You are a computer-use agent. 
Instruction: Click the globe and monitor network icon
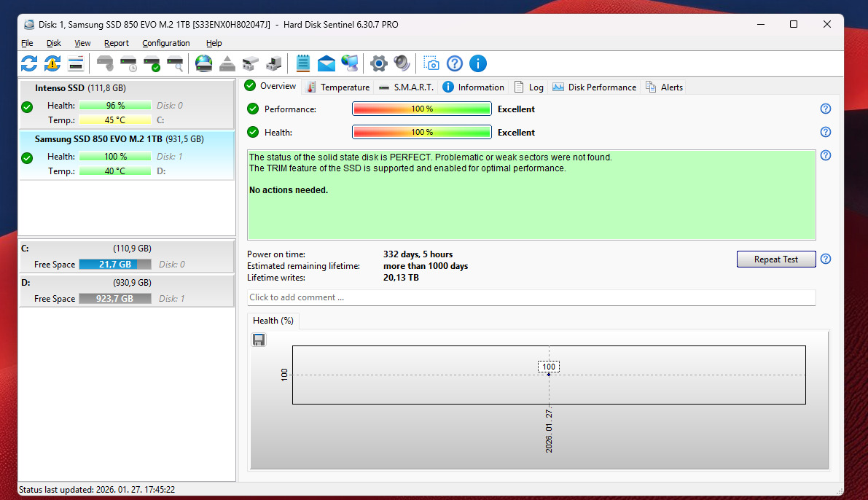click(x=350, y=63)
